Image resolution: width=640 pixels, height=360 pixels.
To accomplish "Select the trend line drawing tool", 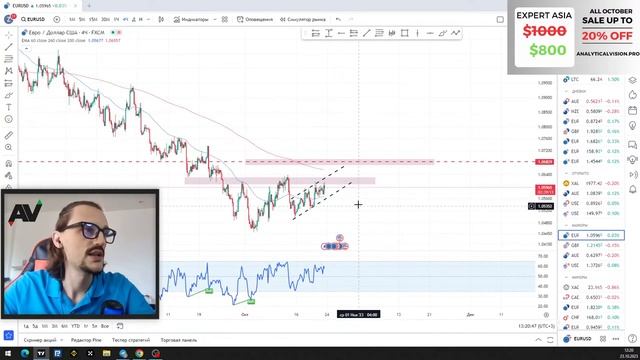I will click(x=9, y=47).
